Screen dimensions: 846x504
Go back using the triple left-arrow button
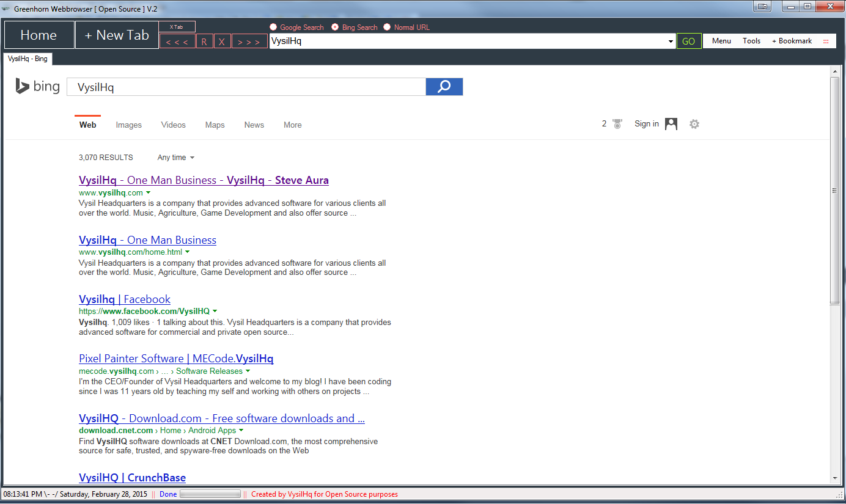click(x=177, y=41)
